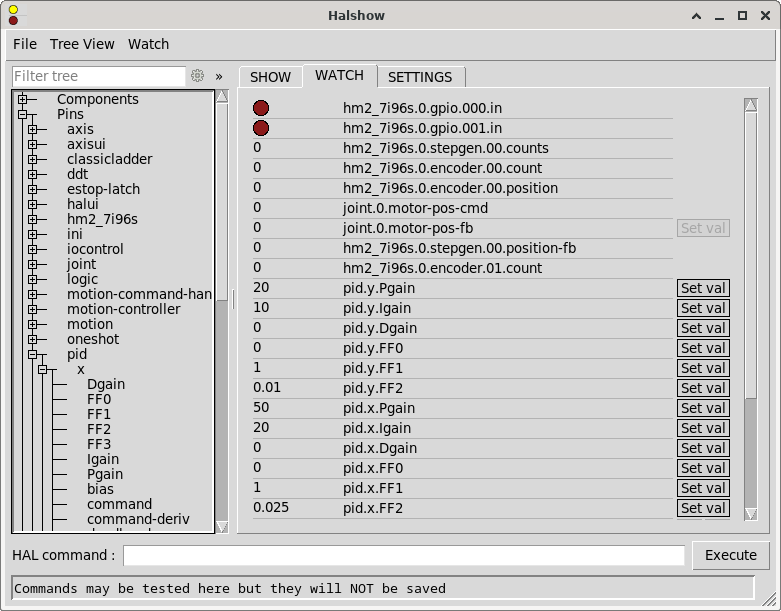This screenshot has height=611, width=781.
Task: Switch to the SHOW tab
Action: [270, 77]
